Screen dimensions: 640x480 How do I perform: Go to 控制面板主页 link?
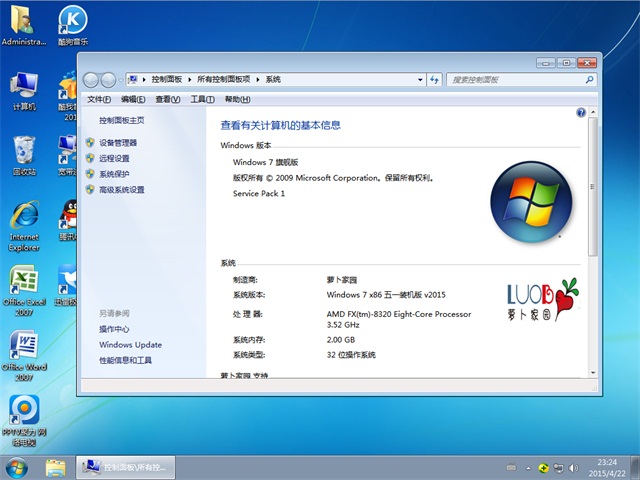tap(122, 120)
